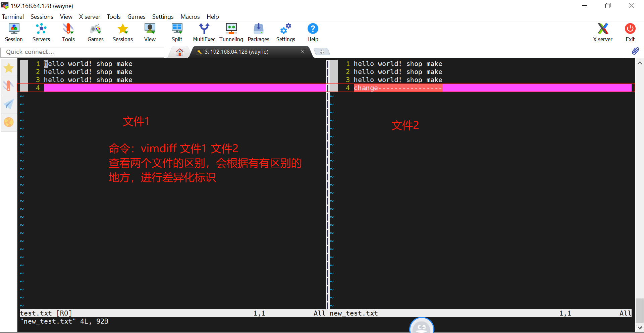Open the Tools menu in menu bar
The height and width of the screenshot is (333, 644).
(x=114, y=17)
